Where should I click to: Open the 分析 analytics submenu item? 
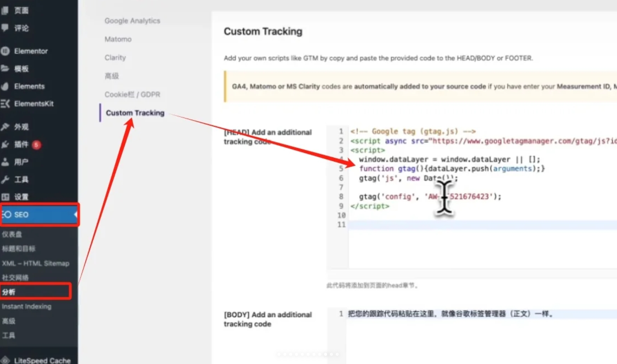(9, 292)
